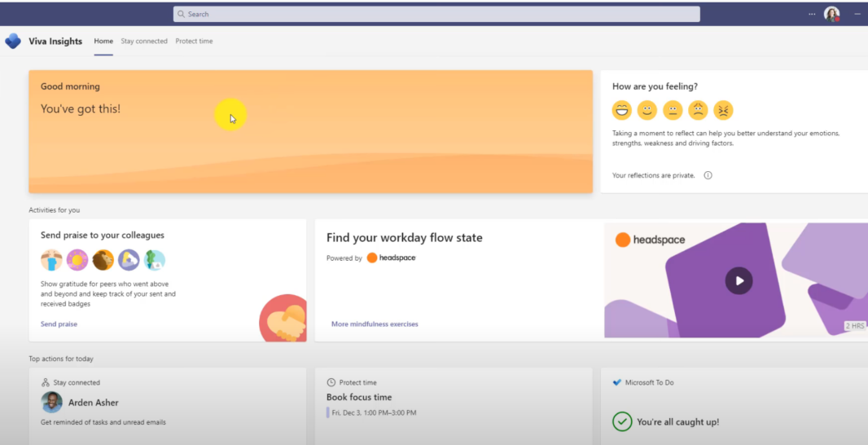Click the reflections privacy info icon
The height and width of the screenshot is (445, 868).
[x=708, y=175]
